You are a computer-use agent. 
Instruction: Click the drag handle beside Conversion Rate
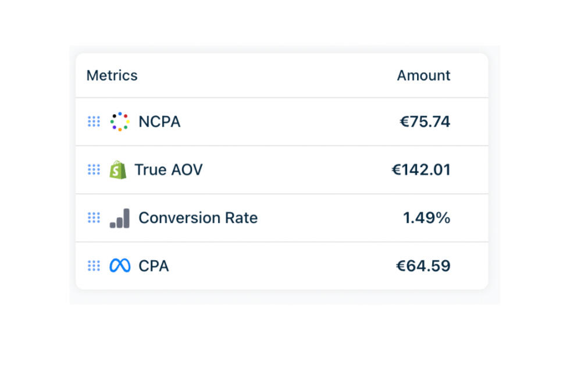94,218
